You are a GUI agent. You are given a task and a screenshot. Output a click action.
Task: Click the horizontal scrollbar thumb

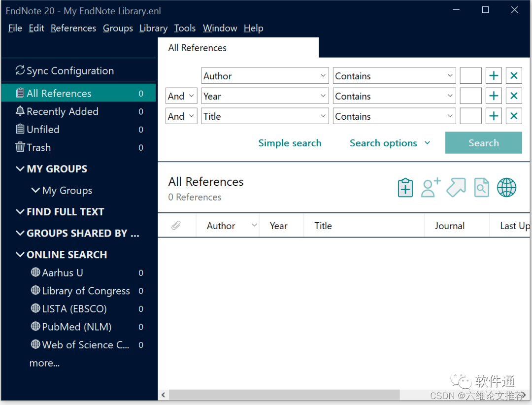point(284,395)
